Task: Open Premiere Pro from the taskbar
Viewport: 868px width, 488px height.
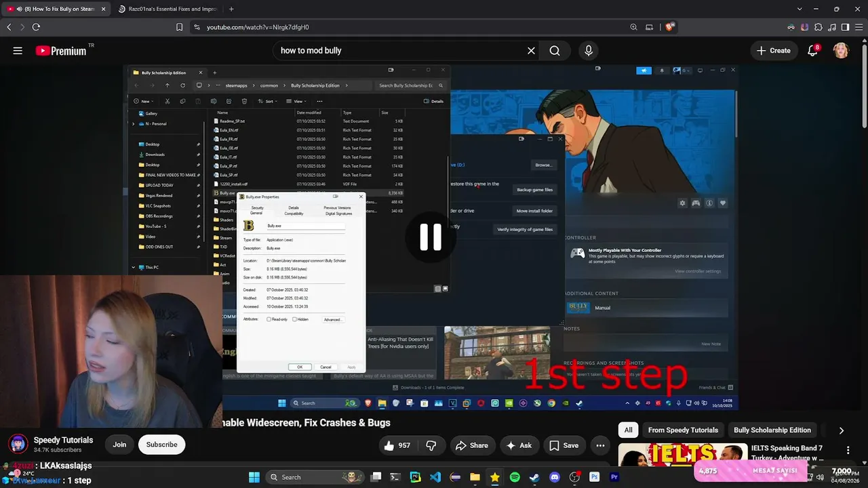Action: (614, 477)
